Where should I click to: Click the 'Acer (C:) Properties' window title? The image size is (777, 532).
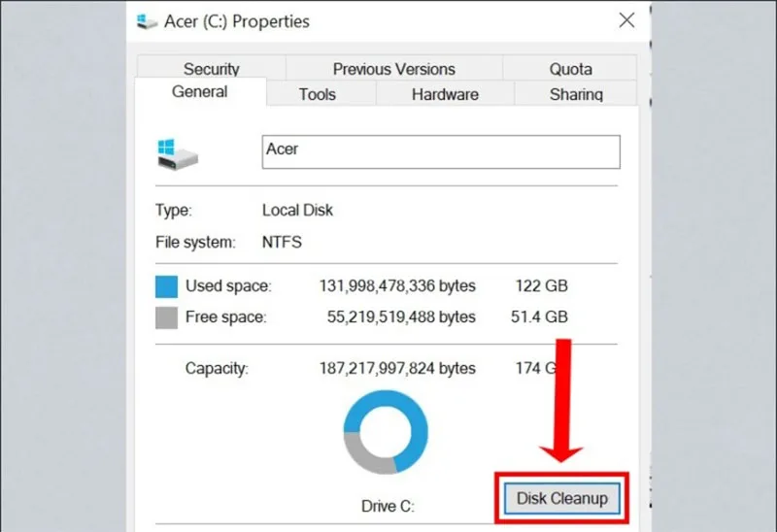(x=237, y=21)
